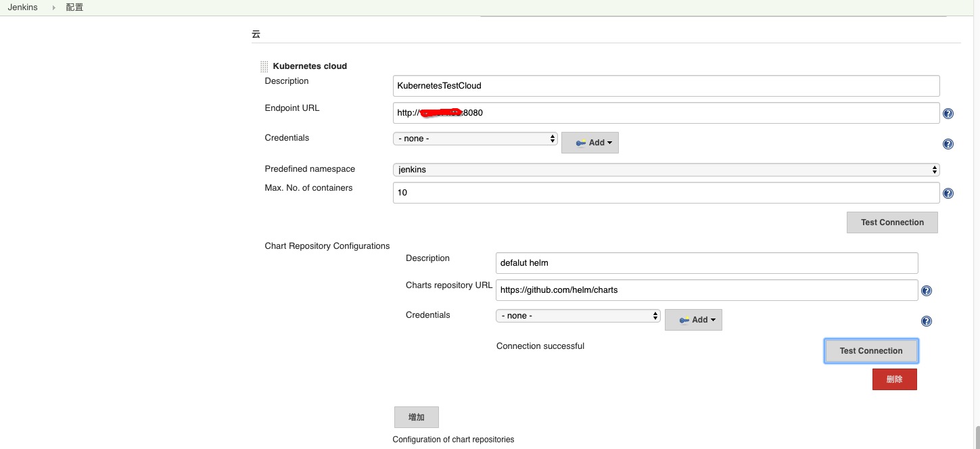The width and height of the screenshot is (980, 449).
Task: Open chart repository Credentials dropdown
Action: tap(578, 316)
